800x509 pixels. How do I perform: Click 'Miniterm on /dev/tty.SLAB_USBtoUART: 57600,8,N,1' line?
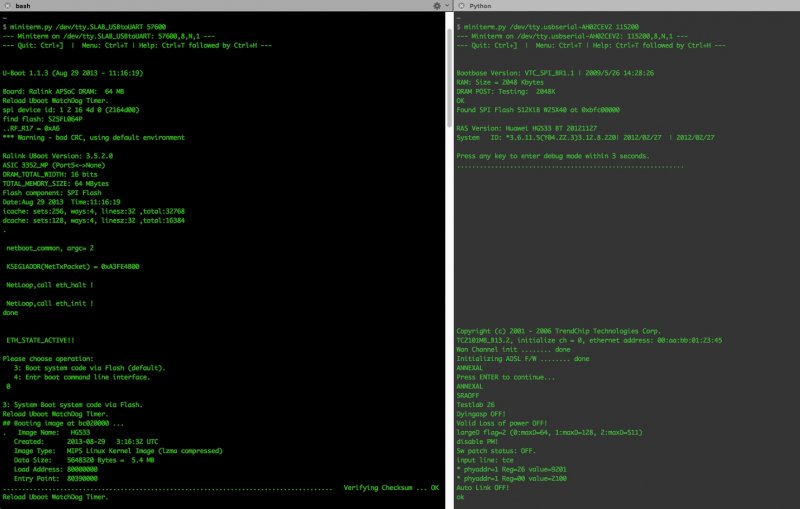click(108, 36)
